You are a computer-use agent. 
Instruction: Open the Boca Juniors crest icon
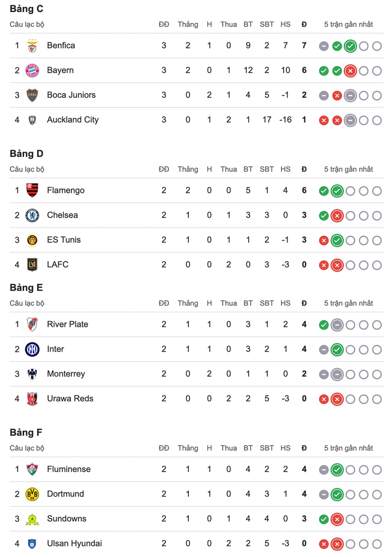(32, 95)
